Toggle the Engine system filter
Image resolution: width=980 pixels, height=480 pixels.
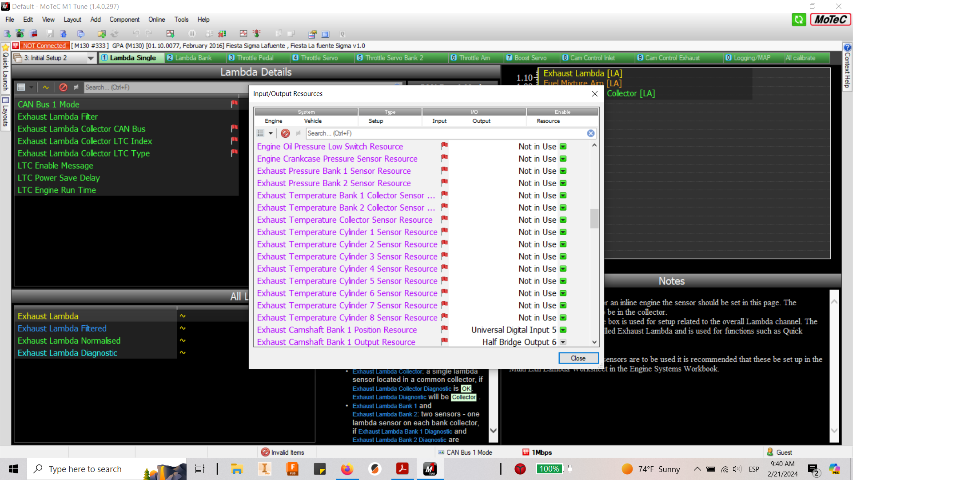pos(273,121)
